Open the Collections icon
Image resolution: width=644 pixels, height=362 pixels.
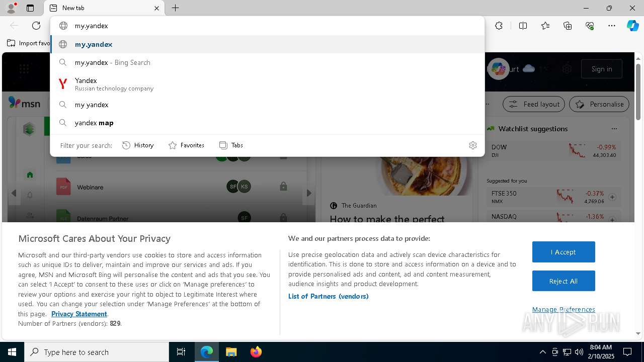click(x=568, y=26)
